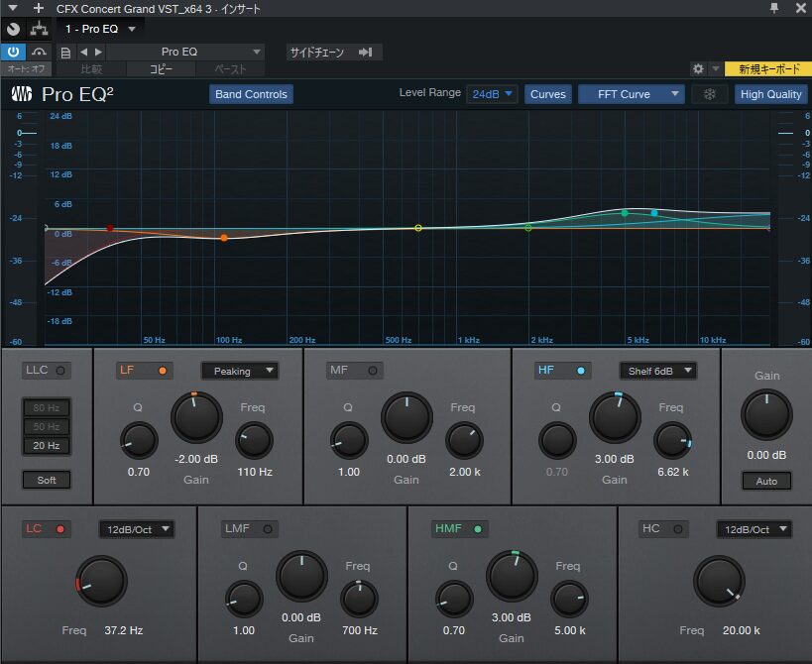Open the preset document icon menu

[x=65, y=53]
